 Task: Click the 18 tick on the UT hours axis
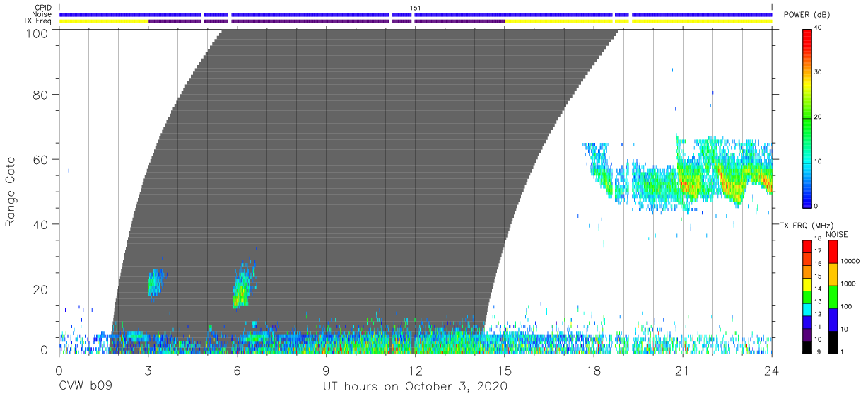click(x=594, y=371)
